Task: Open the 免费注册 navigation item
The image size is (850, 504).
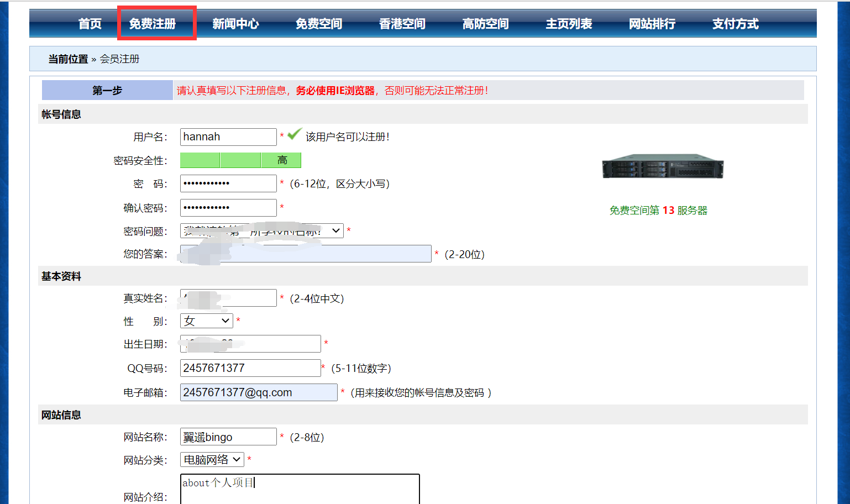Action: (153, 24)
